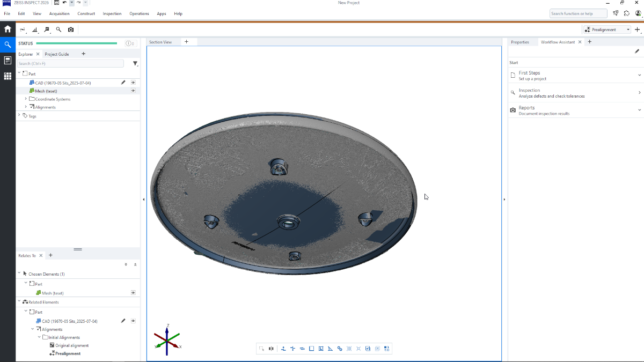The width and height of the screenshot is (644, 362).
Task: Click the save icon in the title bar
Action: tap(57, 3)
